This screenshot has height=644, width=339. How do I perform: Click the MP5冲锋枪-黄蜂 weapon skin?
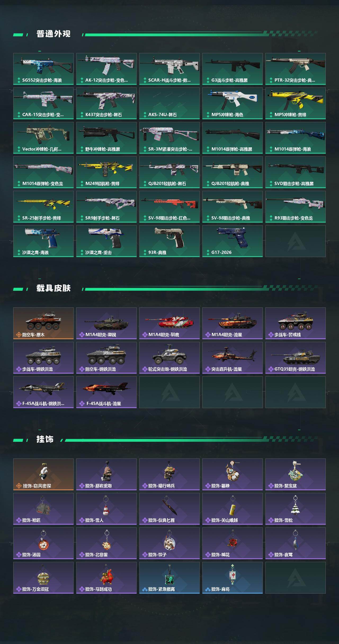pos(296,103)
